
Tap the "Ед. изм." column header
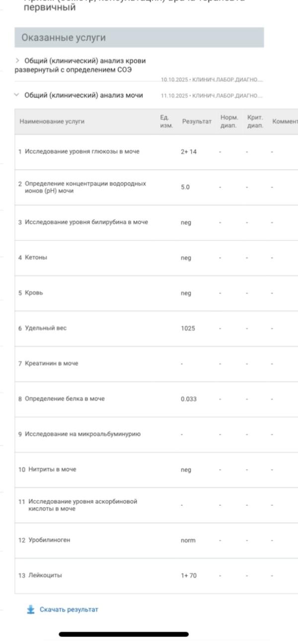pyautogui.click(x=166, y=121)
